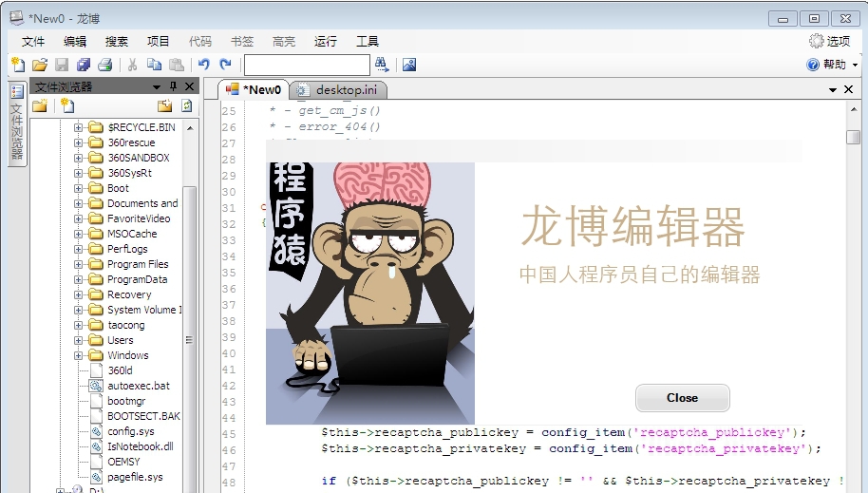Select IsNotebook.dll file
Viewport: 868px width, 493px height.
coord(140,446)
